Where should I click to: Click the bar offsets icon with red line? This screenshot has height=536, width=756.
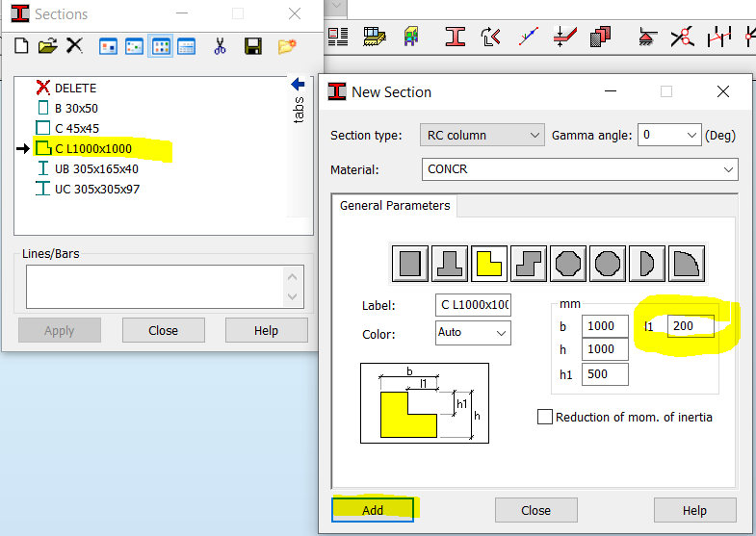coord(719,37)
